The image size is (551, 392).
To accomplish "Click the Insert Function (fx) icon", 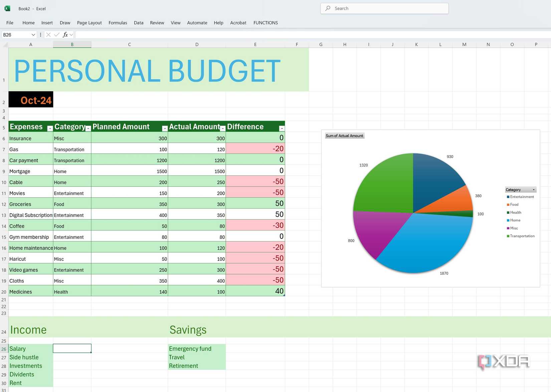I will pyautogui.click(x=66, y=34).
